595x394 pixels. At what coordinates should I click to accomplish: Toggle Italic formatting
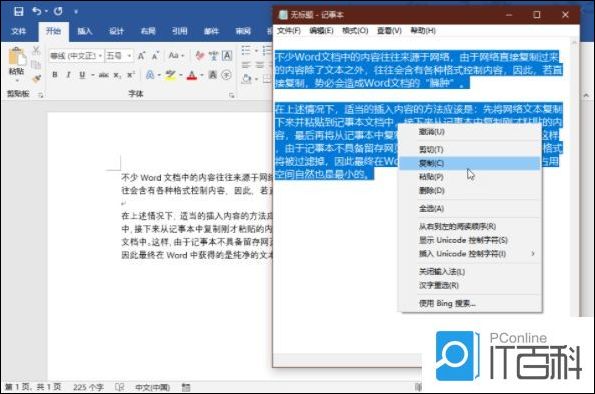click(x=68, y=75)
